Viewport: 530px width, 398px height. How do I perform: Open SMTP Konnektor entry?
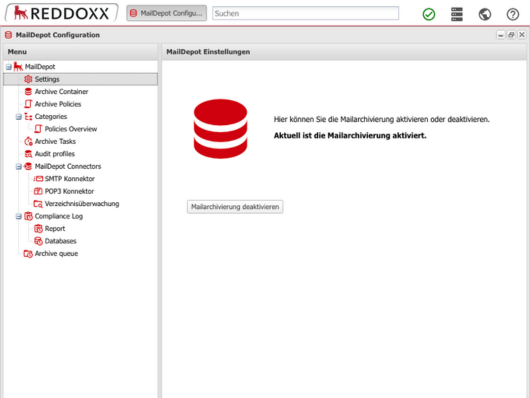[70, 179]
